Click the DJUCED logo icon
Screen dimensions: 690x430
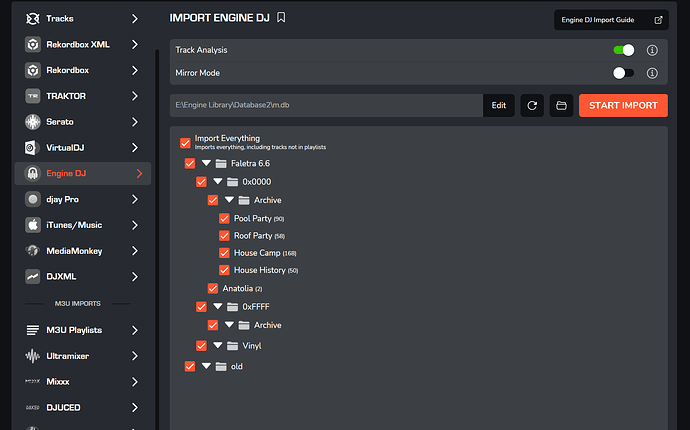(x=33, y=408)
